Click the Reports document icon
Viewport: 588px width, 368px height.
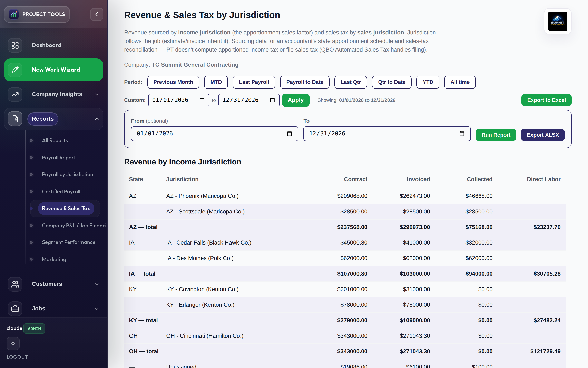click(x=15, y=119)
